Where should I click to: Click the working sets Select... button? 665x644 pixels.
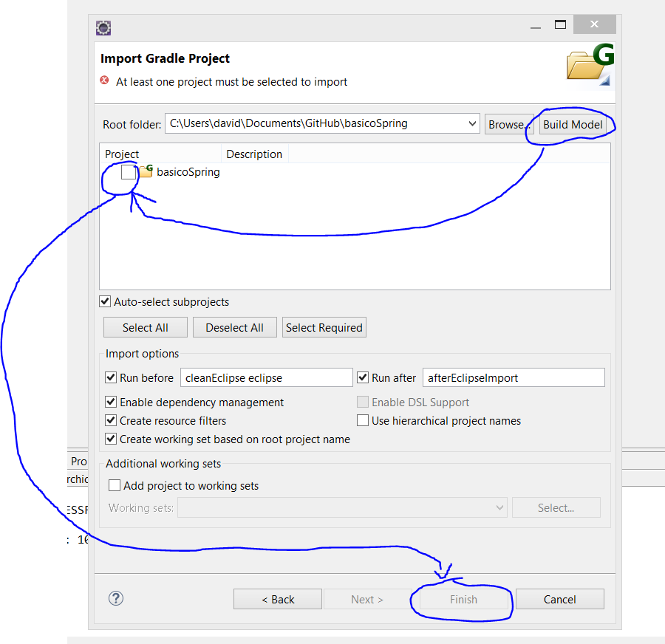pyautogui.click(x=556, y=507)
